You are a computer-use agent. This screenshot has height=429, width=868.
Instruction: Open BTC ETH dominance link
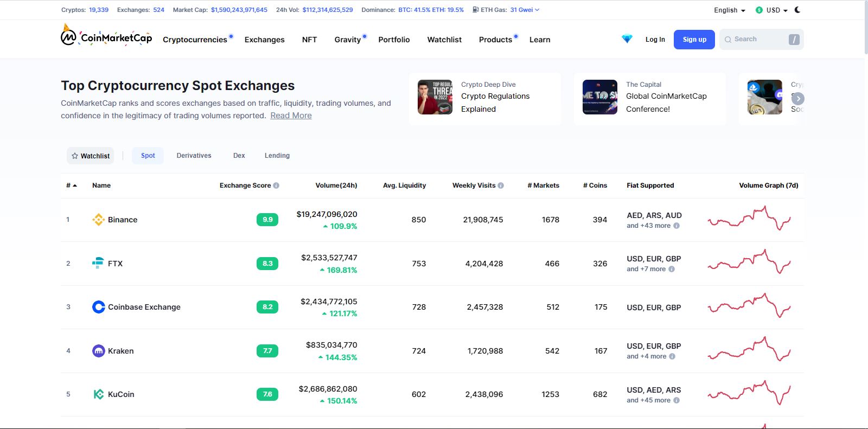click(x=431, y=10)
